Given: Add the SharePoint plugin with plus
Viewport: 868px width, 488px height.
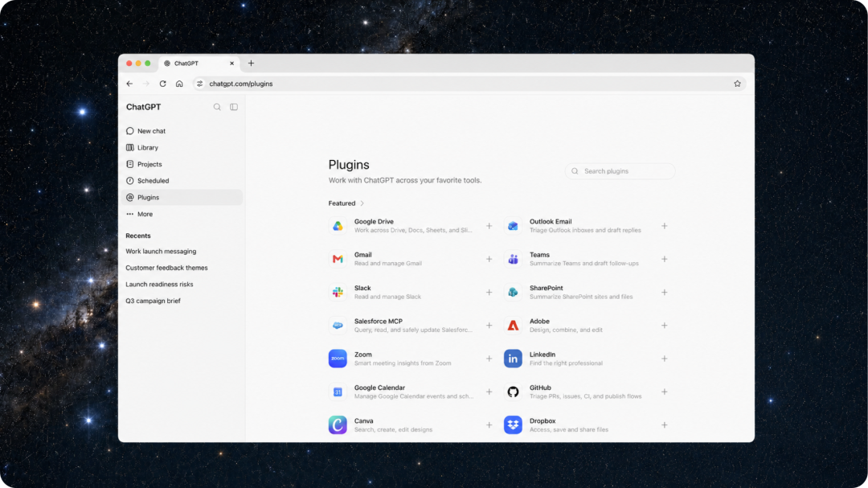Looking at the screenshot, I should point(665,293).
